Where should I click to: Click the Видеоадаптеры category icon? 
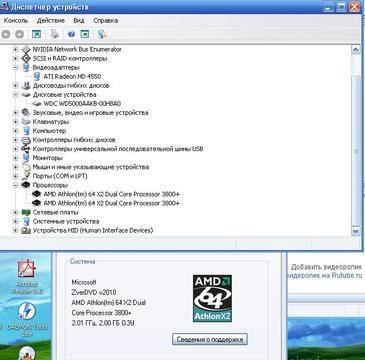tap(26, 67)
